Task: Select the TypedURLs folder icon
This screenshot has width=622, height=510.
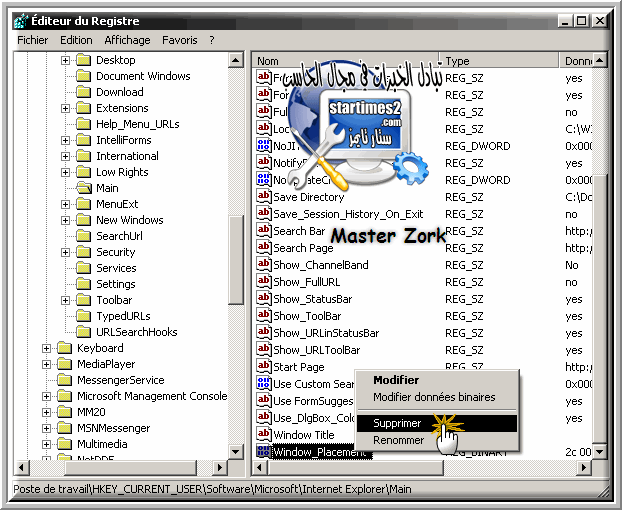Action: point(83,316)
